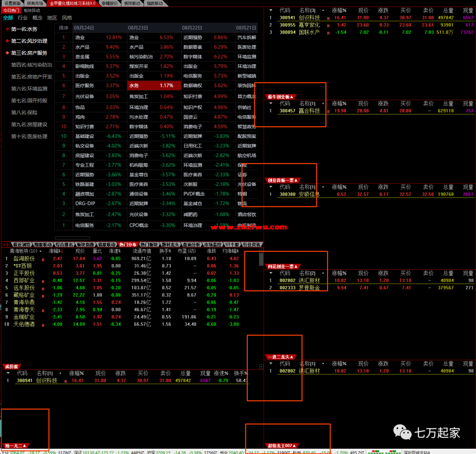
Task: Click the scroll-up arrow of 青海板块 list
Action: 261,250
